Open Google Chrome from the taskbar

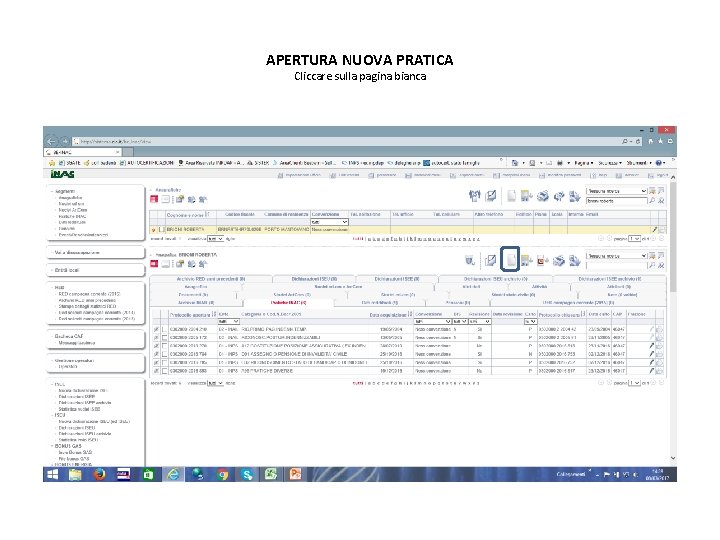click(x=223, y=474)
